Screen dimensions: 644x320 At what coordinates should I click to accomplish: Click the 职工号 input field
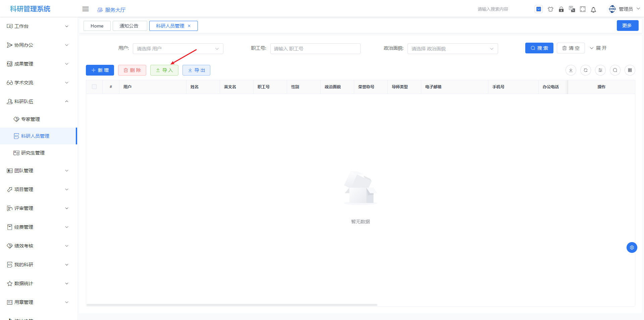[315, 49]
